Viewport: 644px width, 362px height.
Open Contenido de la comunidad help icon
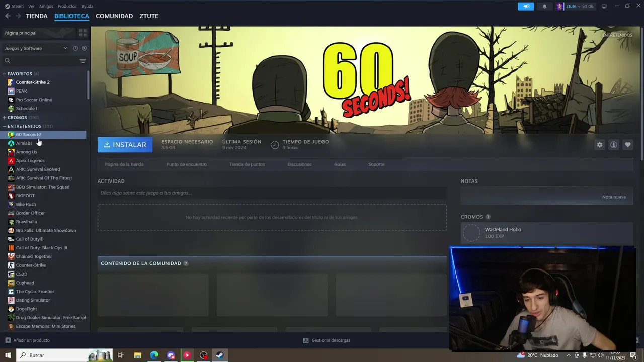(186, 263)
